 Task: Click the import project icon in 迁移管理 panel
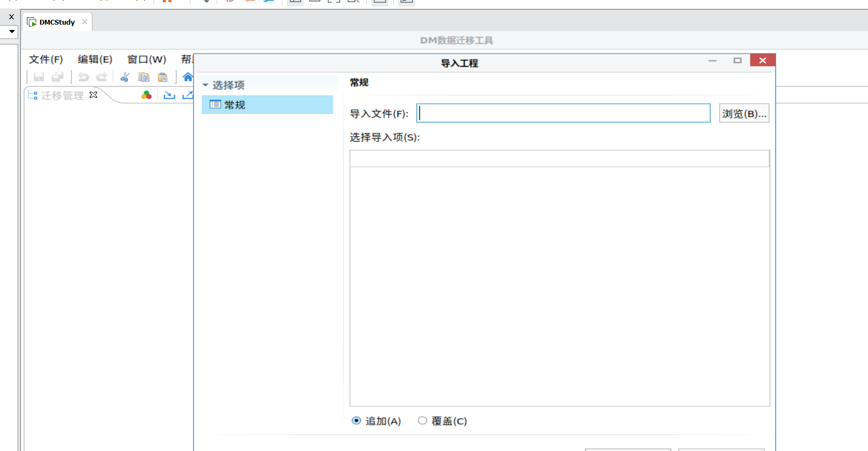coord(169,95)
